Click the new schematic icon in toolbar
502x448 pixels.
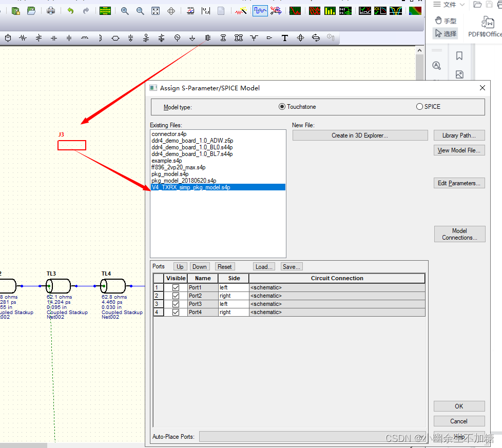pyautogui.click(x=16, y=11)
